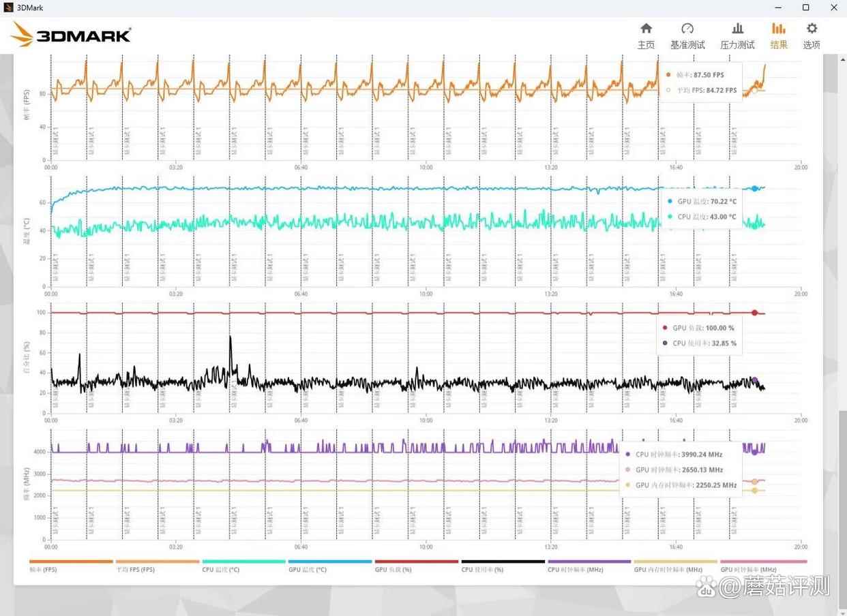Click the 3DMark window title text
This screenshot has width=847, height=616.
click(30, 7)
